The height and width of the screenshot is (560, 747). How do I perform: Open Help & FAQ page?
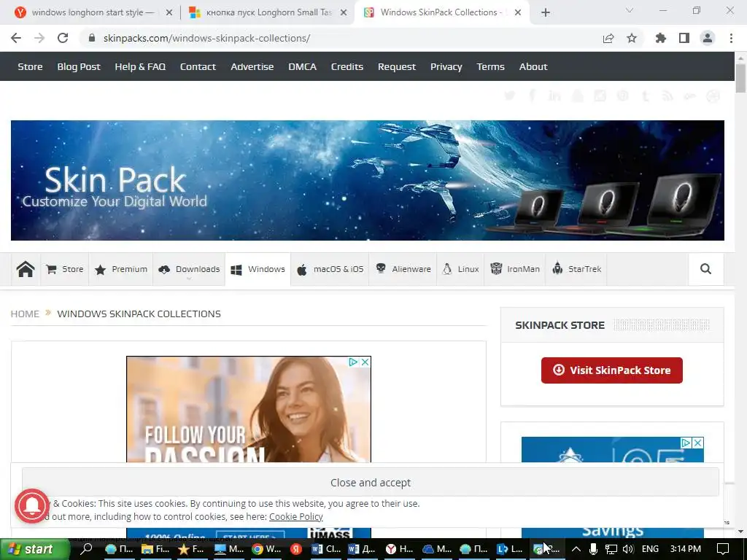coord(140,66)
